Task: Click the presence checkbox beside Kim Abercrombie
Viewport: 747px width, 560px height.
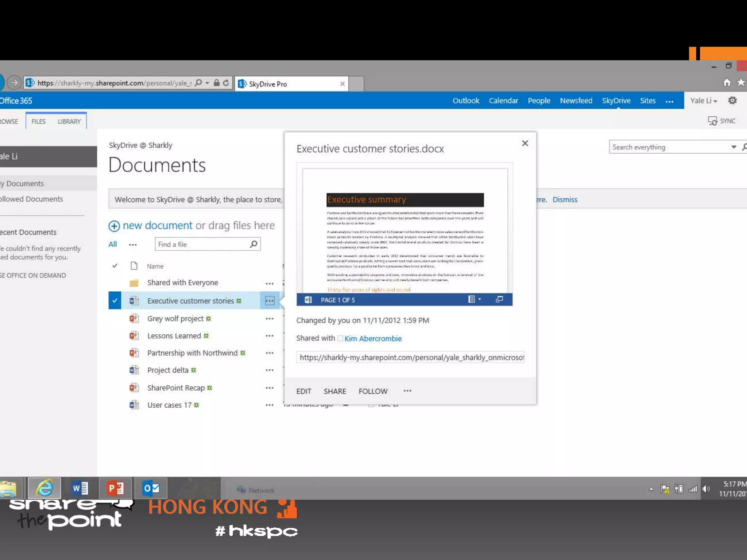Action: 340,338
